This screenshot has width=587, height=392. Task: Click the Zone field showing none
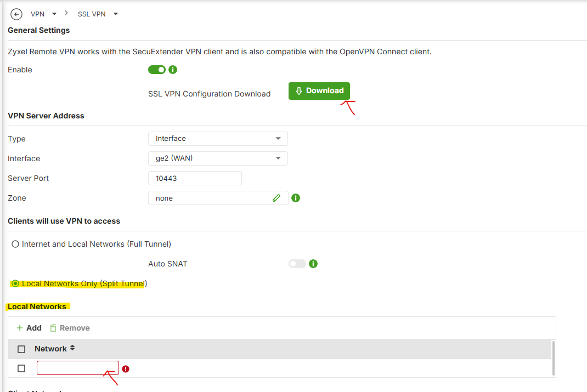point(218,198)
